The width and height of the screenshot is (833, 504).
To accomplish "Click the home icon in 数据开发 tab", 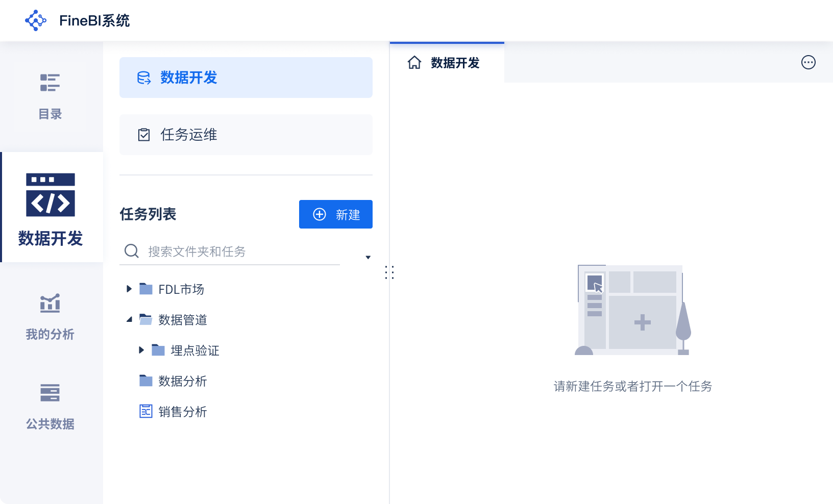I will click(x=414, y=63).
